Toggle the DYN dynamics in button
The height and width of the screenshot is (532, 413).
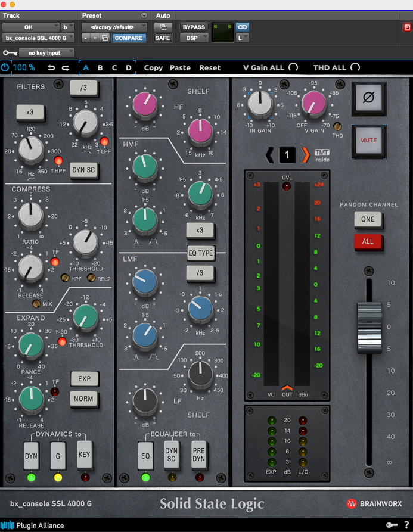[x=31, y=456]
